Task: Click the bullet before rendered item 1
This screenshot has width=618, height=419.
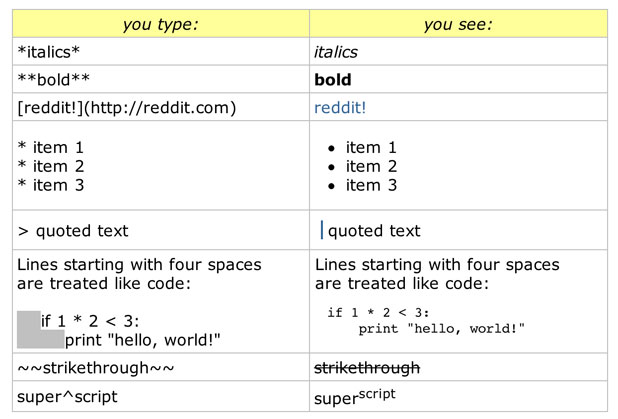Action: point(331,149)
